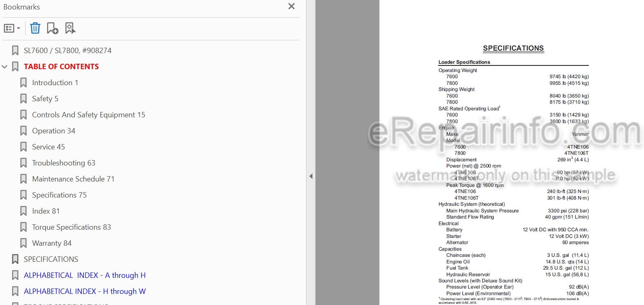Open the SL7600 / SL7800, #908274 bookmark
Screen dimensions: 644x305
68,51
